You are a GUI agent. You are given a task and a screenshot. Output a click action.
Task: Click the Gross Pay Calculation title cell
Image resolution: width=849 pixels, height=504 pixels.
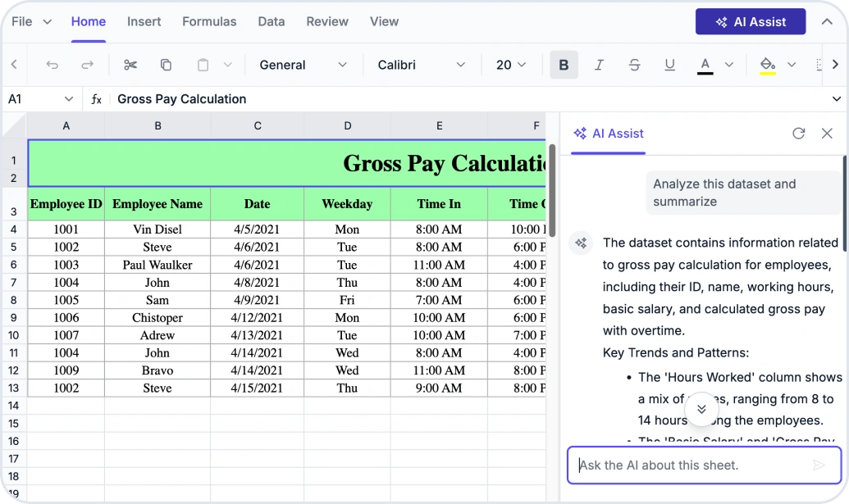pyautogui.click(x=287, y=163)
